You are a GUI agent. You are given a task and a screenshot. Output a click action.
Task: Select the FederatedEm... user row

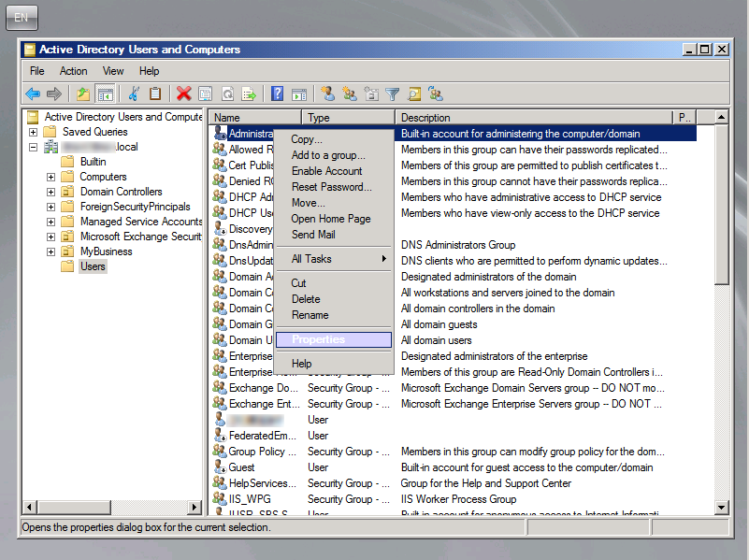click(454, 436)
